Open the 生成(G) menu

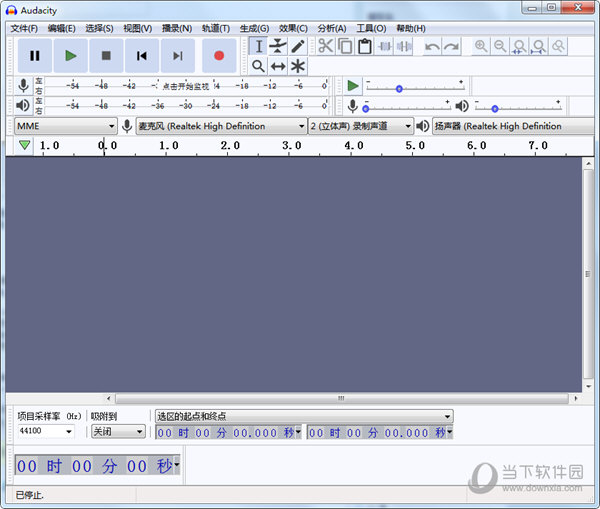tap(254, 28)
